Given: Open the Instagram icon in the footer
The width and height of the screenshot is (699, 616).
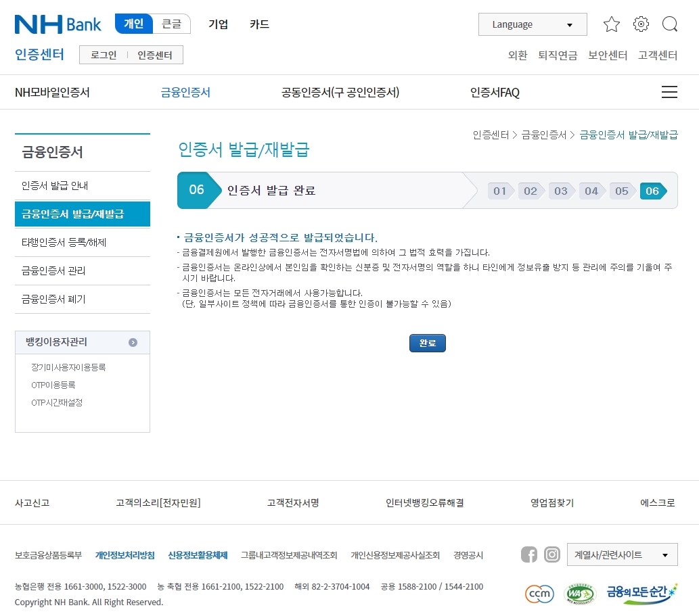Looking at the screenshot, I should [552, 554].
